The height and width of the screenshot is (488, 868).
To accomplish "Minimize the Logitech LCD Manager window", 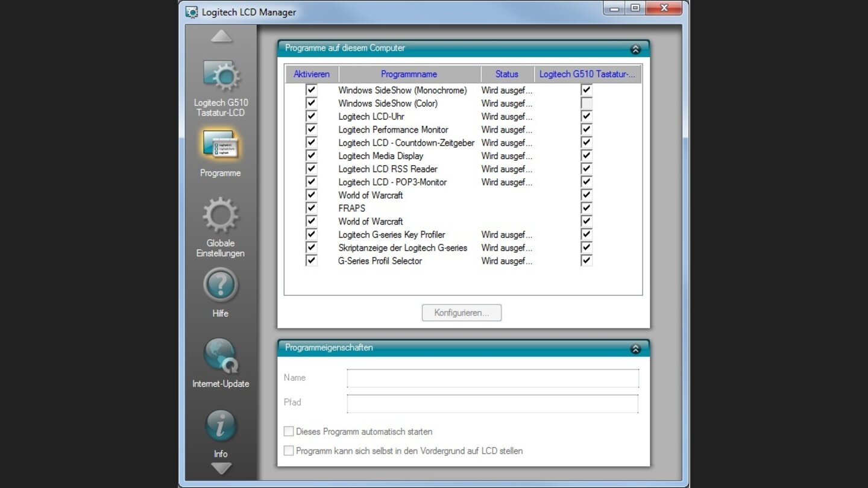I will click(615, 8).
